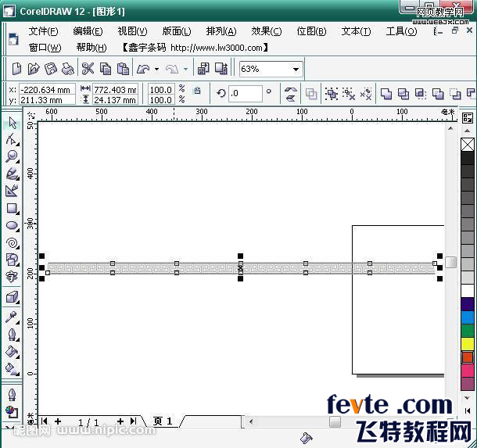Click the x position field

click(x=47, y=90)
